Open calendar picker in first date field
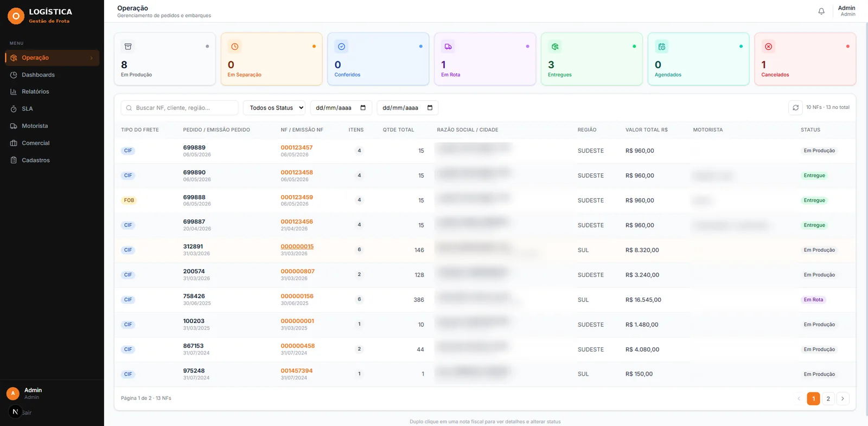This screenshot has width=868, height=426. (363, 108)
